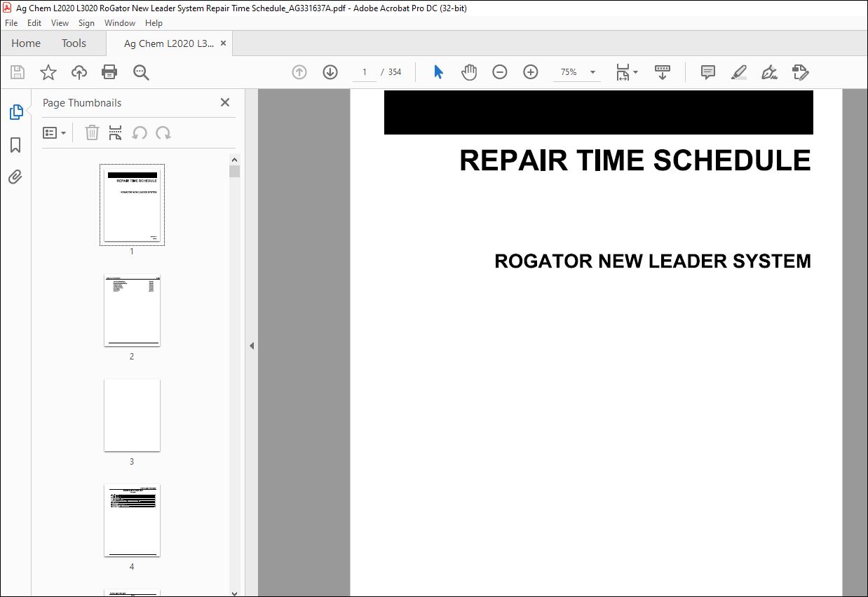Click the scrolling mode keyboard icon
868x597 pixels.
pyautogui.click(x=663, y=72)
